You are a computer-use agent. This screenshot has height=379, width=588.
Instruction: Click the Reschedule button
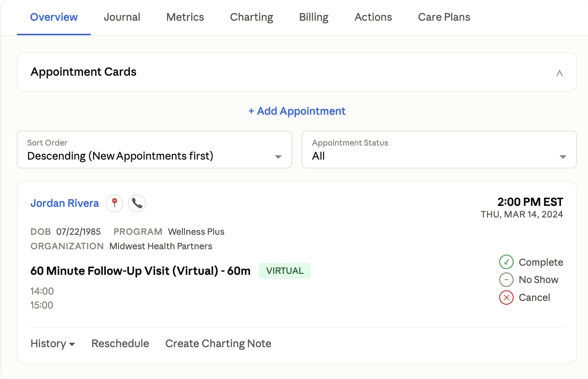tap(120, 344)
